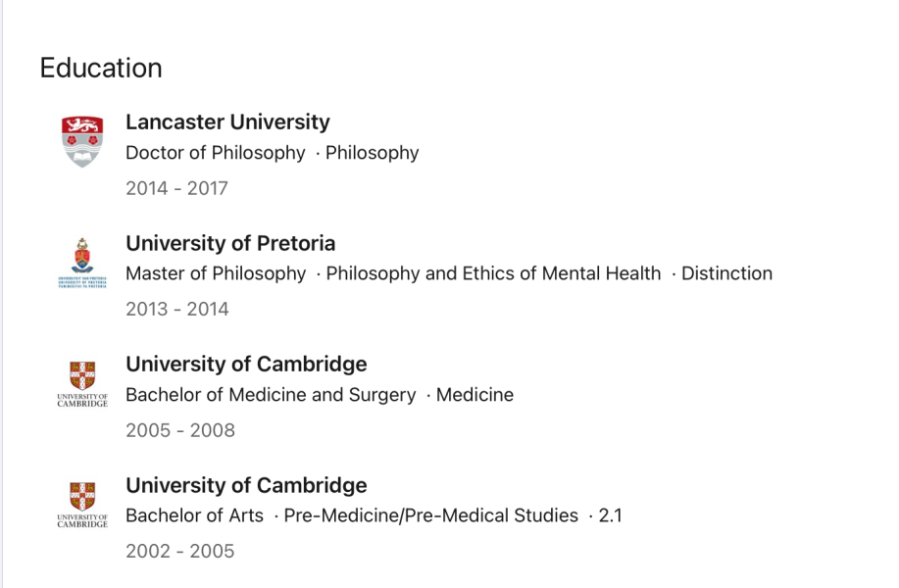Click the 2.1 grade label
This screenshot has width=899, height=588.
610,515
